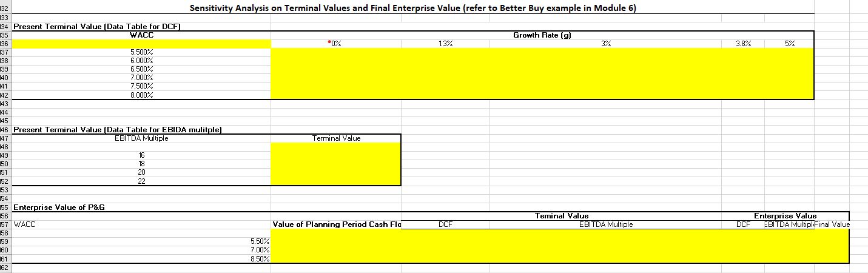Select the 'Teminal Value' group header
Image resolution: width=868 pixels, height=273 pixels.
click(561, 216)
